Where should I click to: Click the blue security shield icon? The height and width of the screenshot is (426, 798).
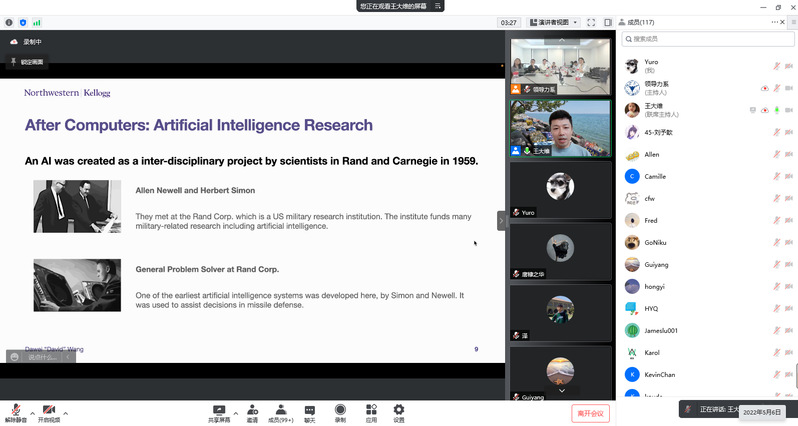coord(23,22)
